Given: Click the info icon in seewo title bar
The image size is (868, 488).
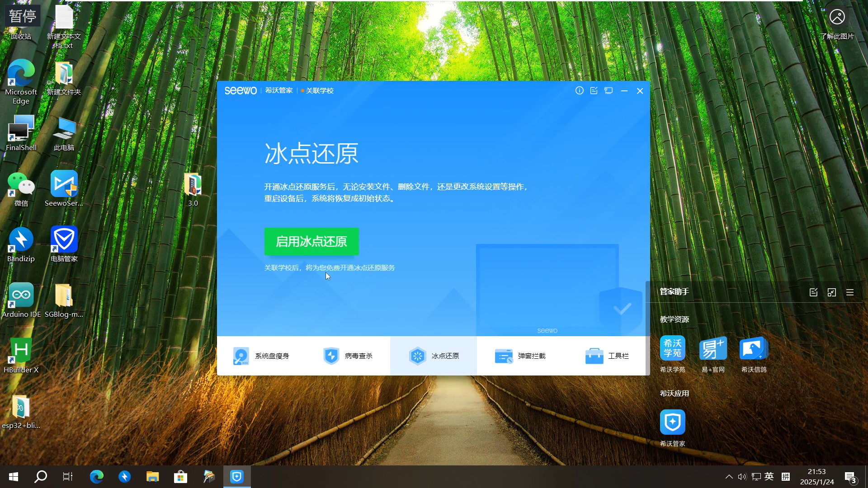Looking at the screenshot, I should click(579, 90).
